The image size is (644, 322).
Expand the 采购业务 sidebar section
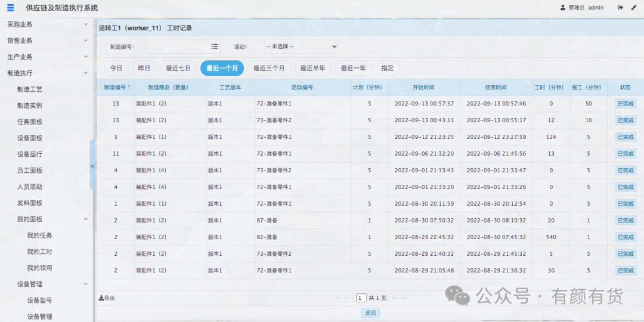86,24
